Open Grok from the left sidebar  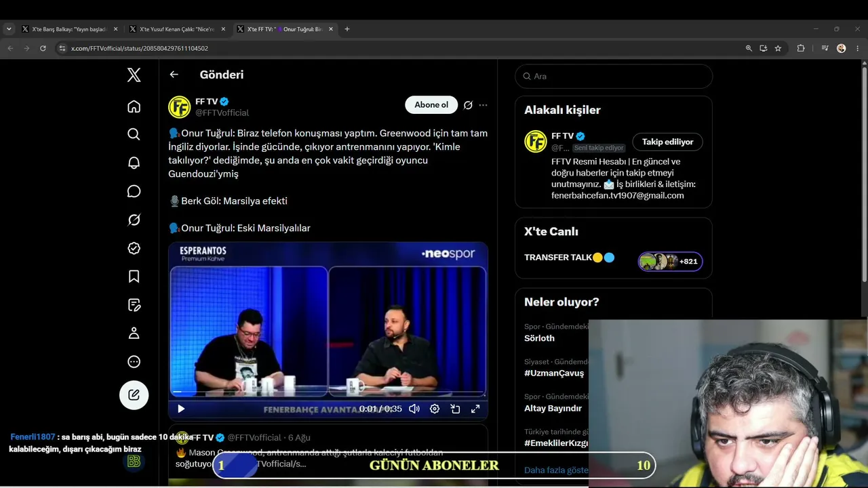[x=134, y=220]
